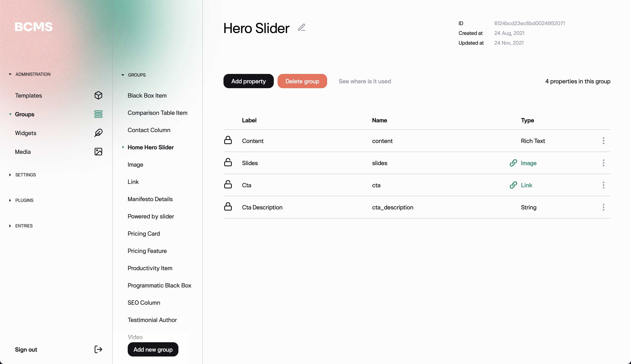631x364 pixels.
Task: Toggle the lock on Cta property
Action: tap(228, 185)
